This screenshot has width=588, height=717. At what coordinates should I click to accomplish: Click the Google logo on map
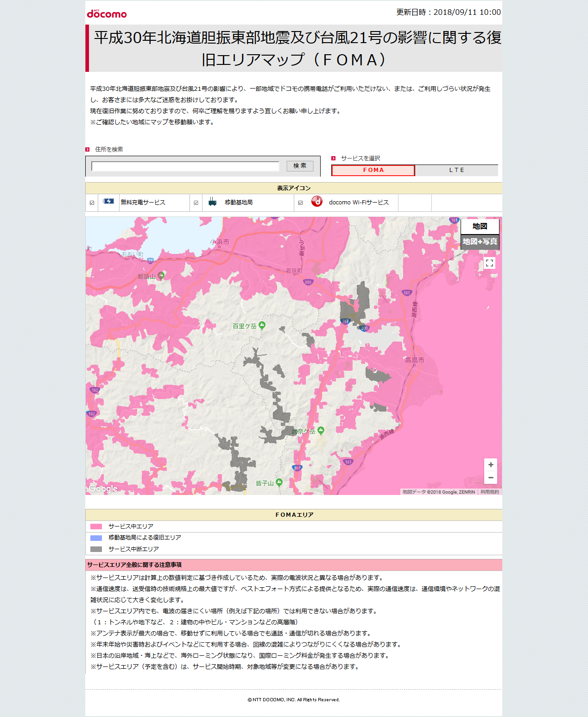[103, 489]
